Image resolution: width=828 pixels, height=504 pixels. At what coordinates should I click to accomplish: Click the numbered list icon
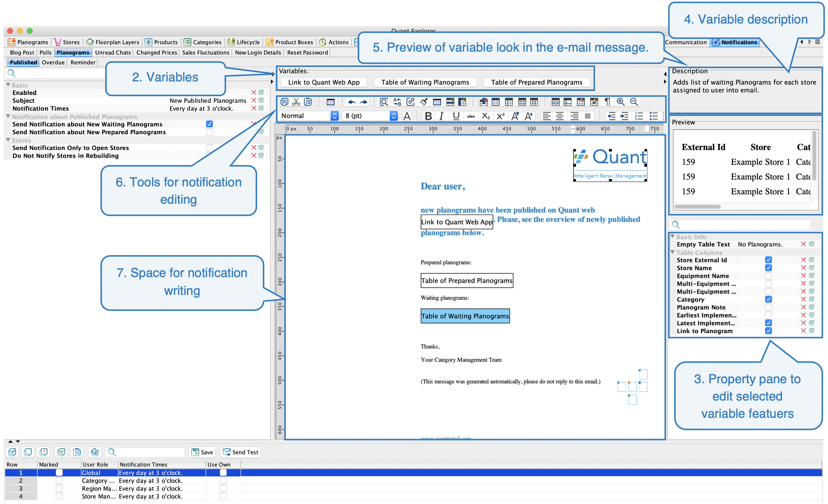point(639,116)
